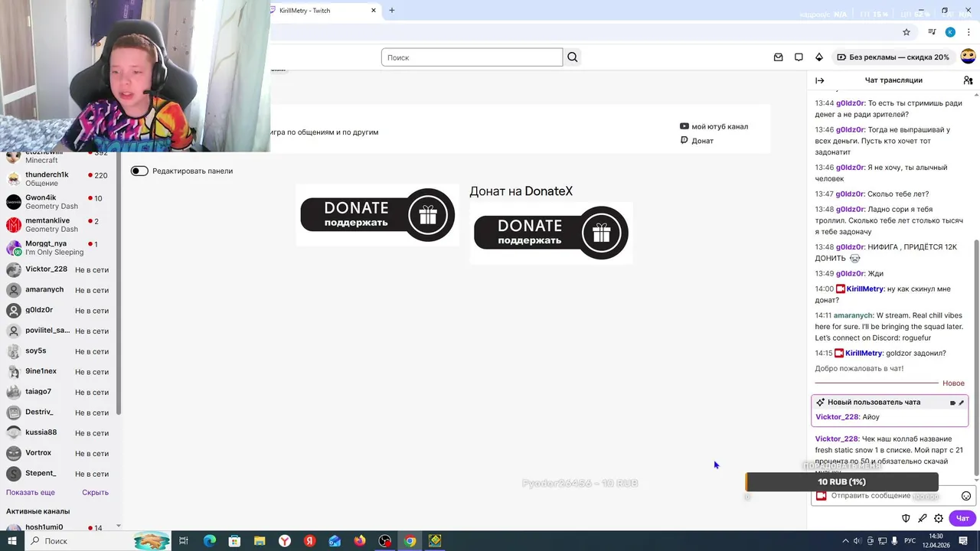
Task: Open moderator sword icon under chat
Action: point(923,518)
